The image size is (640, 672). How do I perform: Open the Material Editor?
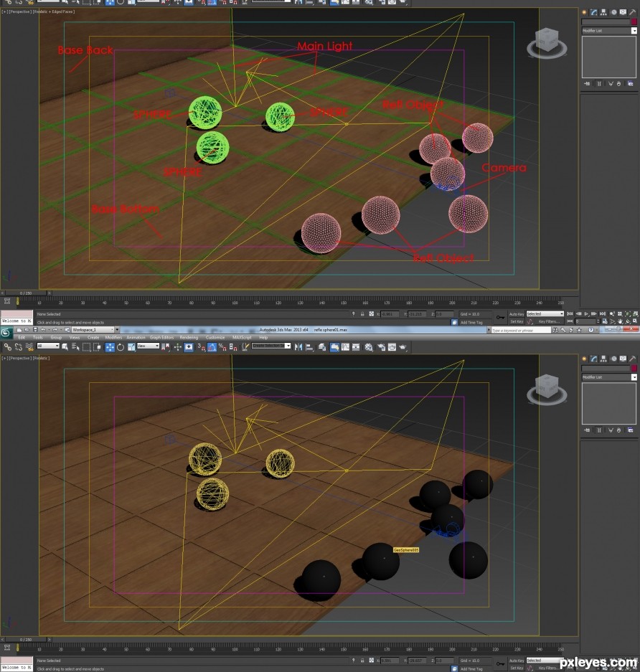(x=368, y=346)
